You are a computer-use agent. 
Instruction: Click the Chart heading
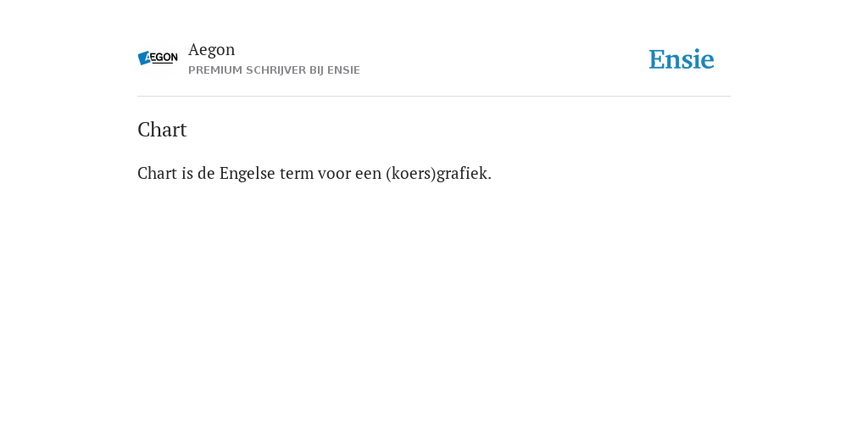click(162, 130)
